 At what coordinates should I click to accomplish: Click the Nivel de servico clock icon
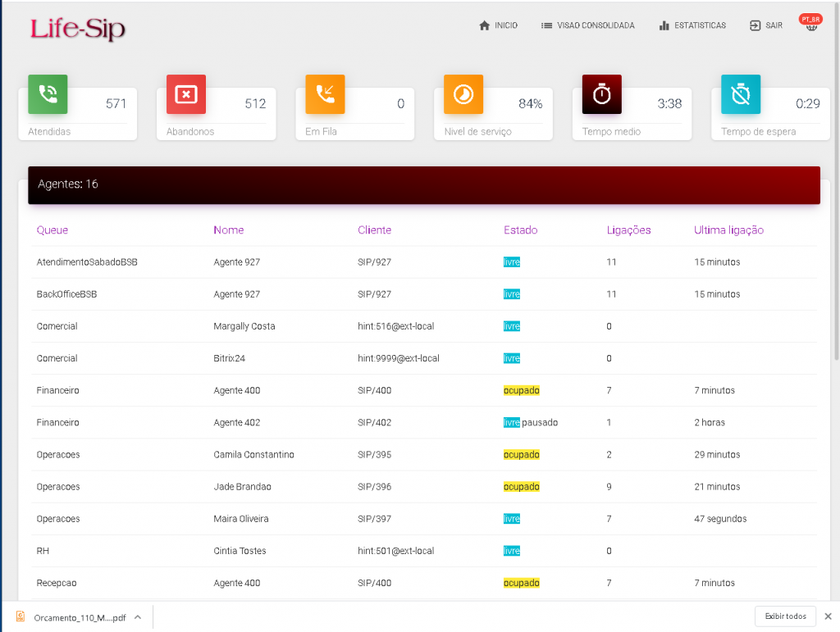coord(463,94)
